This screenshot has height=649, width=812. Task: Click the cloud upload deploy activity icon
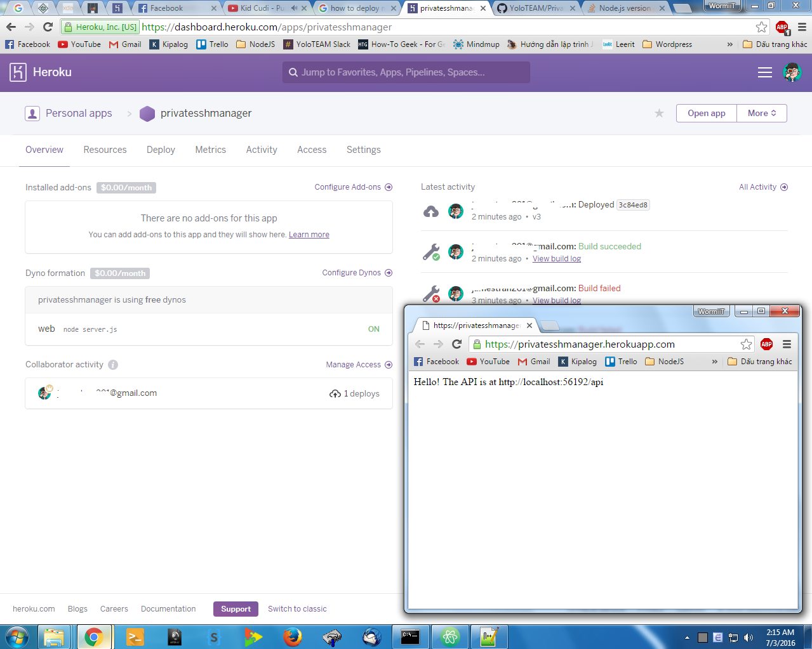click(431, 211)
